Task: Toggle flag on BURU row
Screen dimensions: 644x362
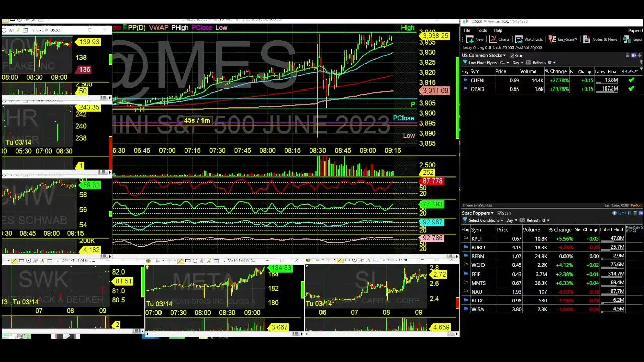Action: coord(466,247)
